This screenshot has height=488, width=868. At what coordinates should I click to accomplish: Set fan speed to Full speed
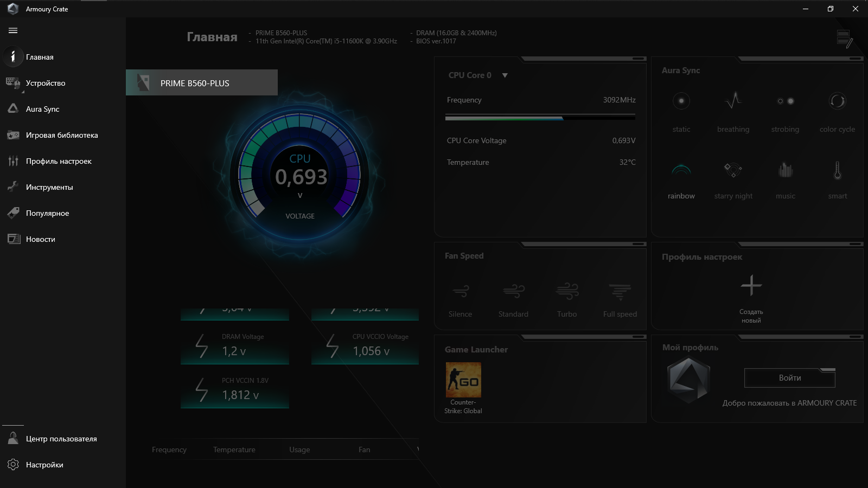(x=620, y=300)
